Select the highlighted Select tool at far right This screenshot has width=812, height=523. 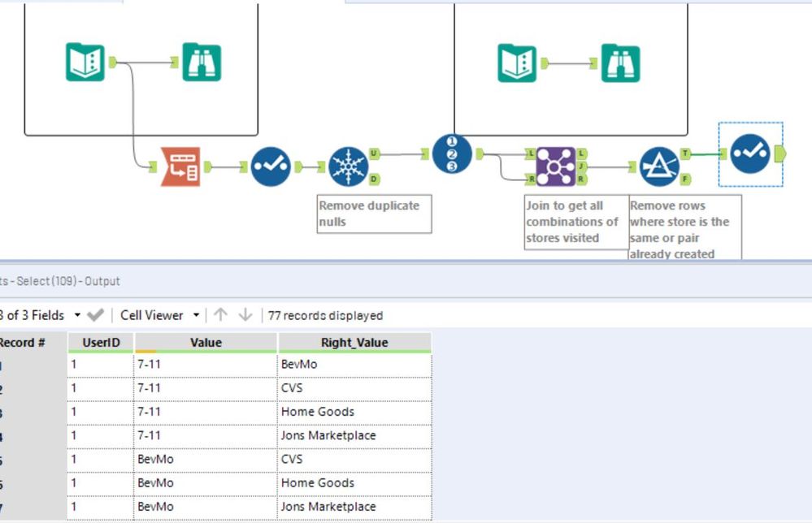click(x=750, y=153)
